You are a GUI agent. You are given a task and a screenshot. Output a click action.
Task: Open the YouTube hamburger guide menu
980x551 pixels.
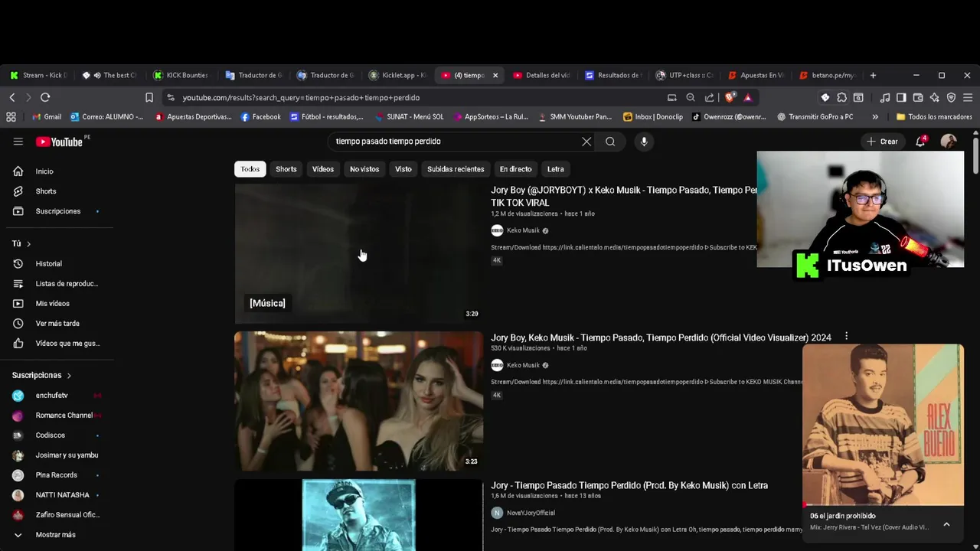point(18,142)
